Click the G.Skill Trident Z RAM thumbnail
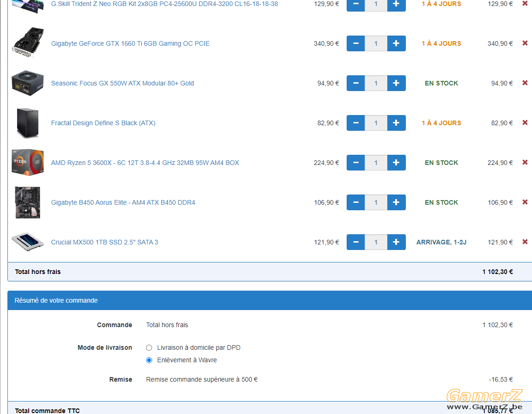 tap(28, 6)
